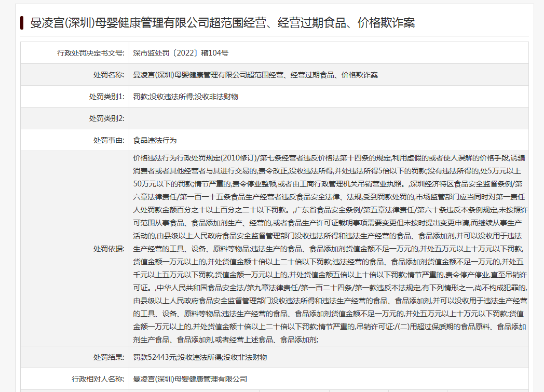Select the value 食品违法行为
Image resolution: width=544 pixels, height=392 pixels.
(155, 141)
